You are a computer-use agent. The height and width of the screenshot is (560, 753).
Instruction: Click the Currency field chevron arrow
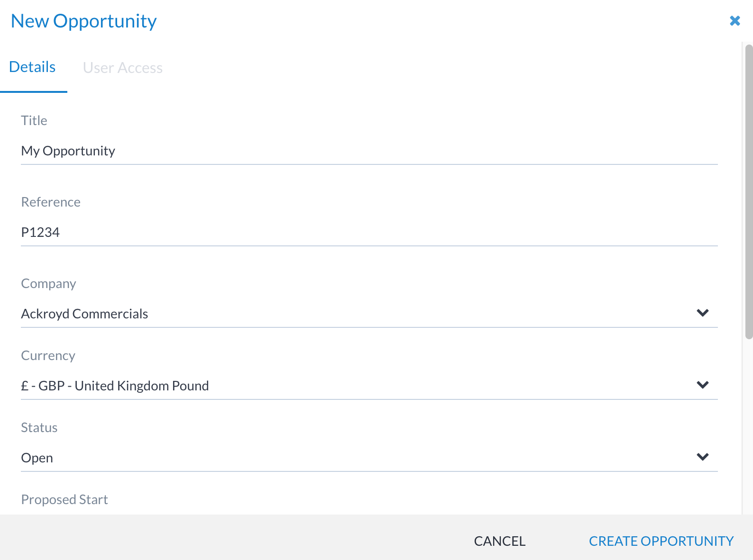[702, 385]
